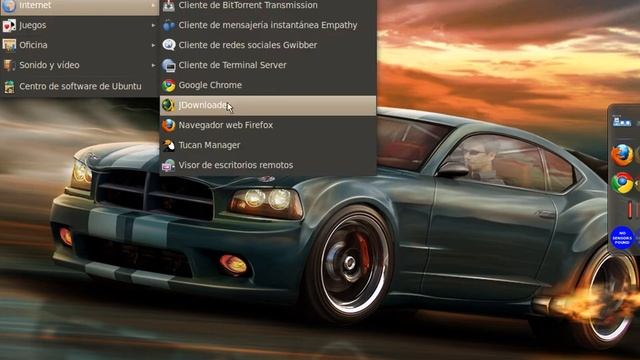Click the Firefox icon in the submenu
This screenshot has height=360, width=640.
pyautogui.click(x=169, y=125)
